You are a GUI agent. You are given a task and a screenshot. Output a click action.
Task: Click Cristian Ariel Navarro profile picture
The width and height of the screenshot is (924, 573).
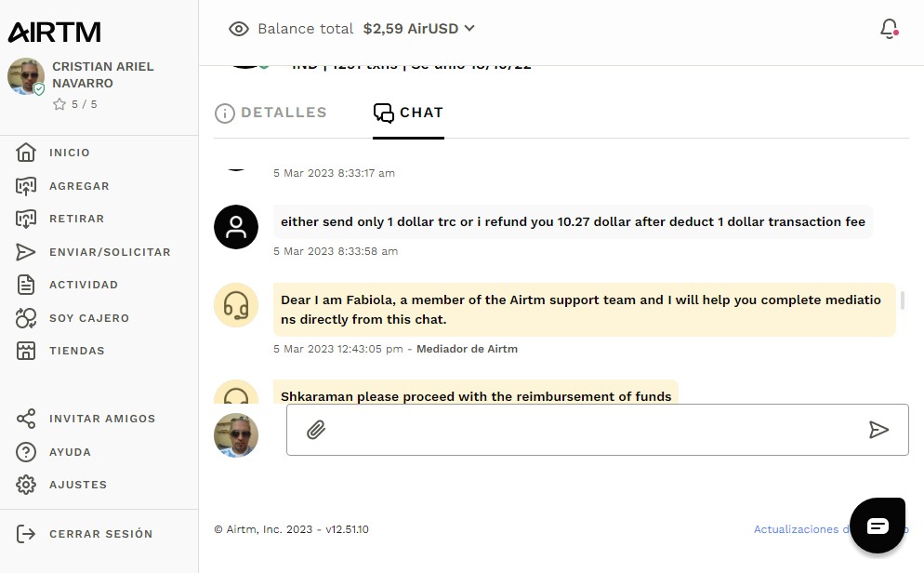26,77
